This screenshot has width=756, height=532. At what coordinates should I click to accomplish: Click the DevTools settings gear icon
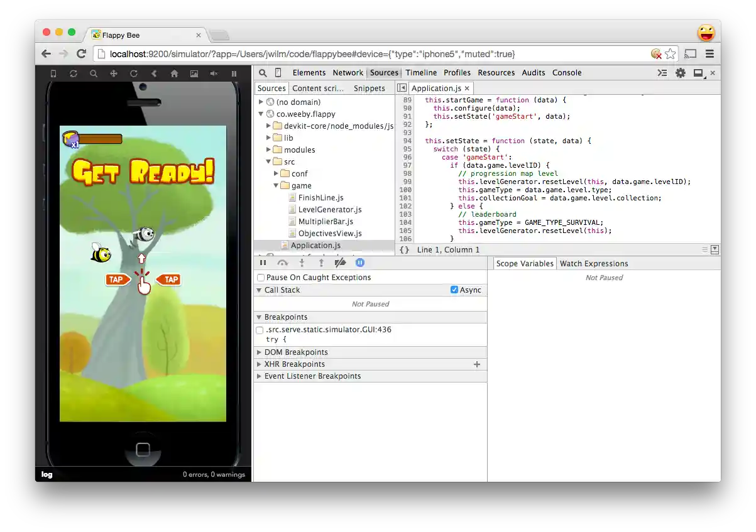[680, 73]
